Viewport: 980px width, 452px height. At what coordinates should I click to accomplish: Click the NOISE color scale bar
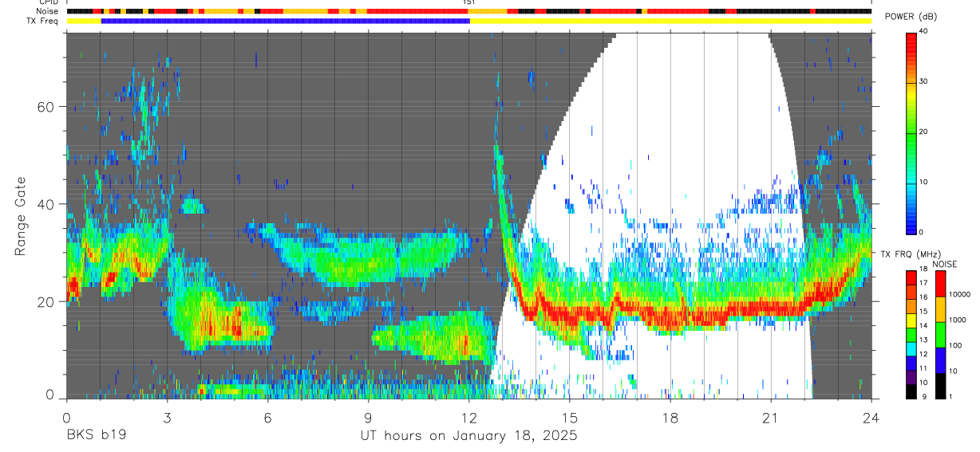click(x=940, y=335)
